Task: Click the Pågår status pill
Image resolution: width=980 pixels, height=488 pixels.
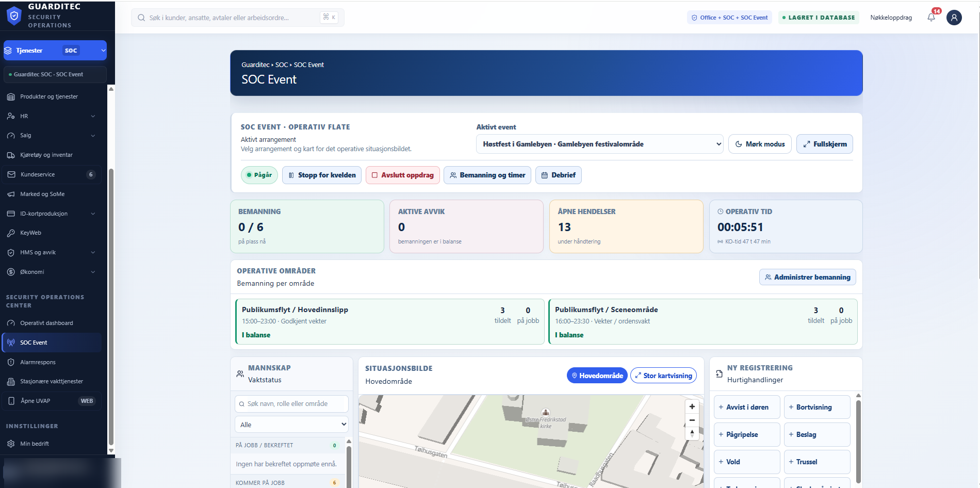Action: point(259,175)
